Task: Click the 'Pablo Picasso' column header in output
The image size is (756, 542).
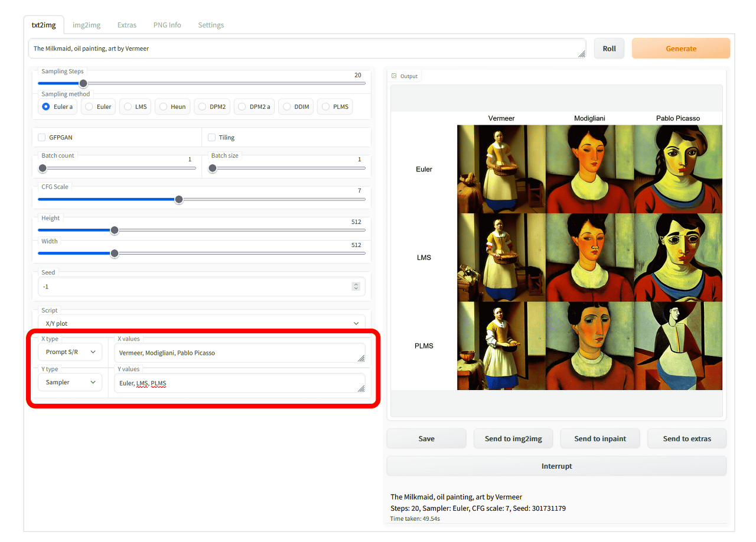Action: pos(678,118)
